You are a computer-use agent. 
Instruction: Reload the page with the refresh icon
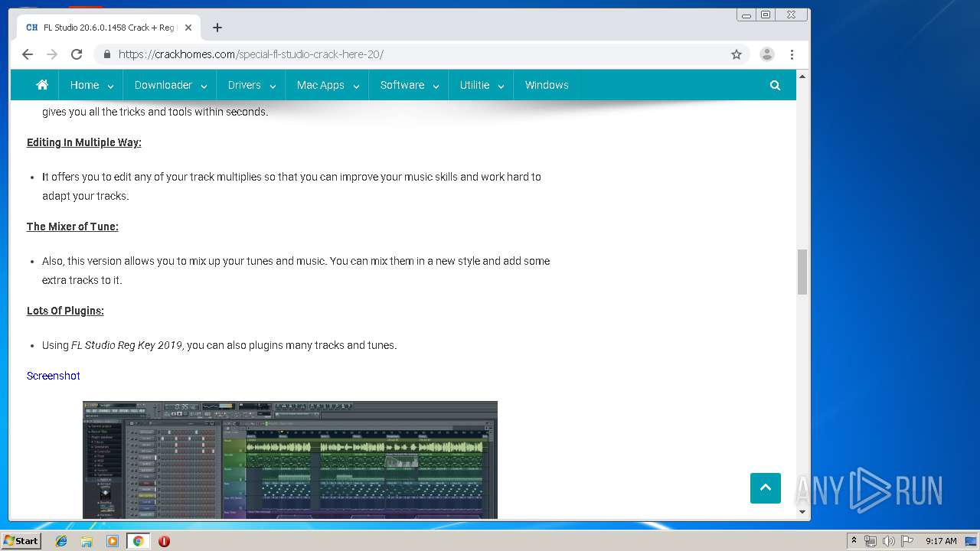[77, 54]
